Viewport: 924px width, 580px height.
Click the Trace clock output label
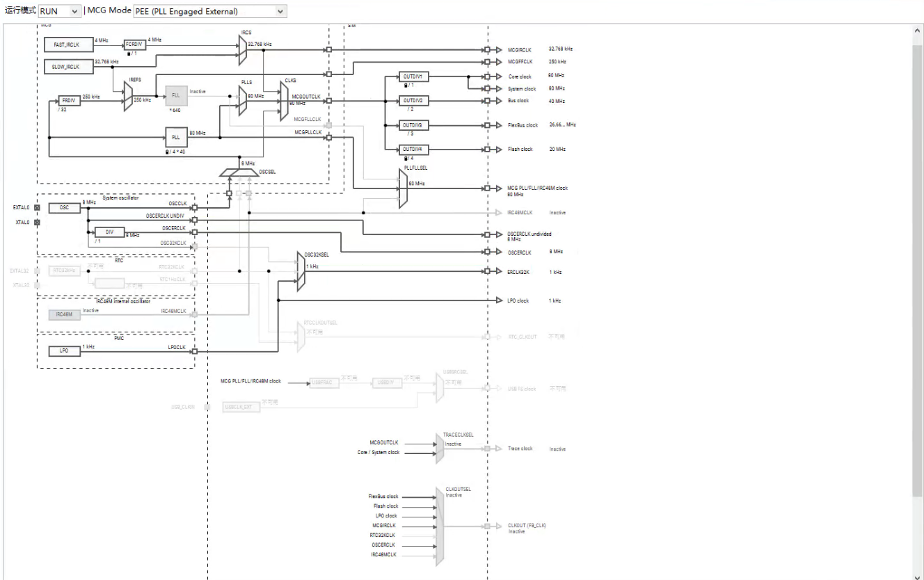520,449
